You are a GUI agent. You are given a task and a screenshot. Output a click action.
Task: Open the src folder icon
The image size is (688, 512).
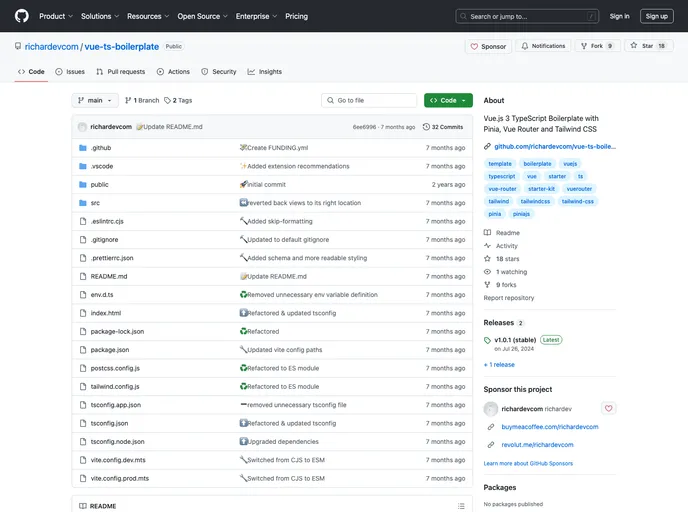coord(82,203)
